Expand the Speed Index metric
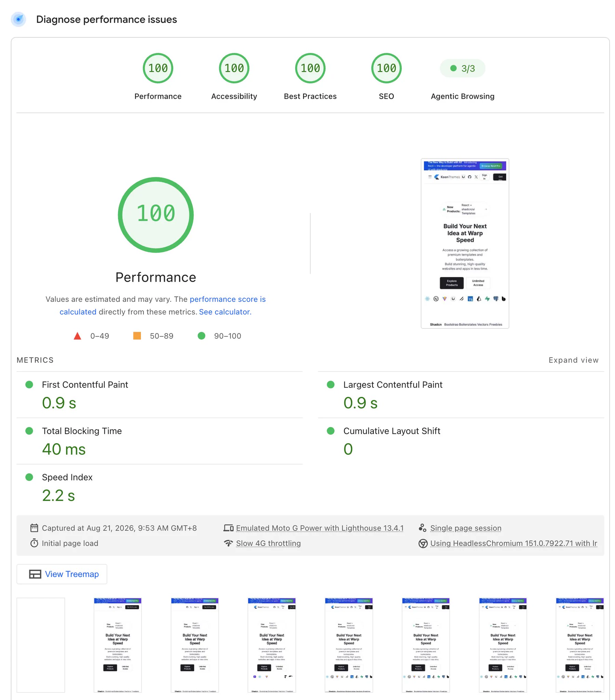Image resolution: width=615 pixels, height=700 pixels. (159, 487)
